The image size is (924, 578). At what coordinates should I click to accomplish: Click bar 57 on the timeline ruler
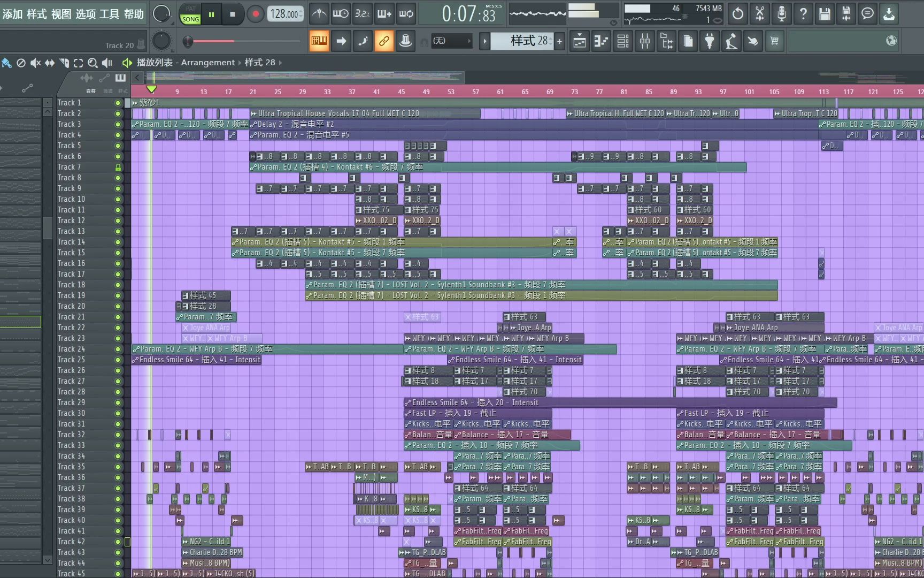pyautogui.click(x=475, y=92)
